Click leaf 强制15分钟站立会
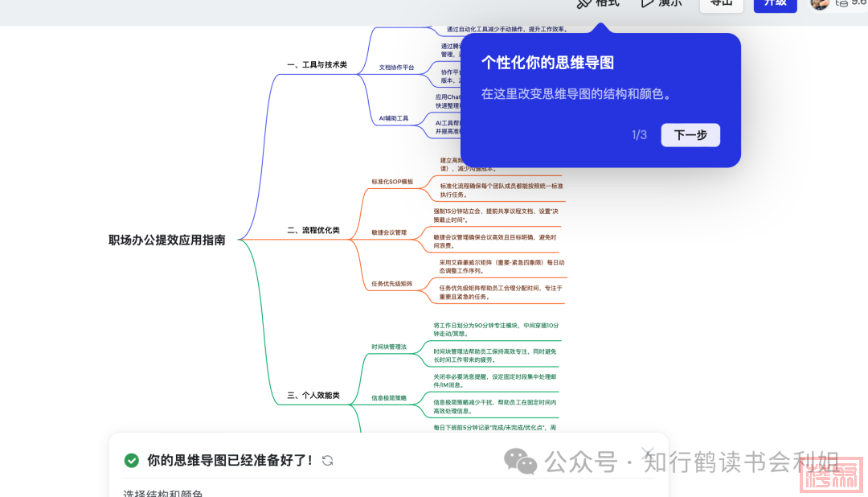This screenshot has height=497, width=868. (x=496, y=216)
